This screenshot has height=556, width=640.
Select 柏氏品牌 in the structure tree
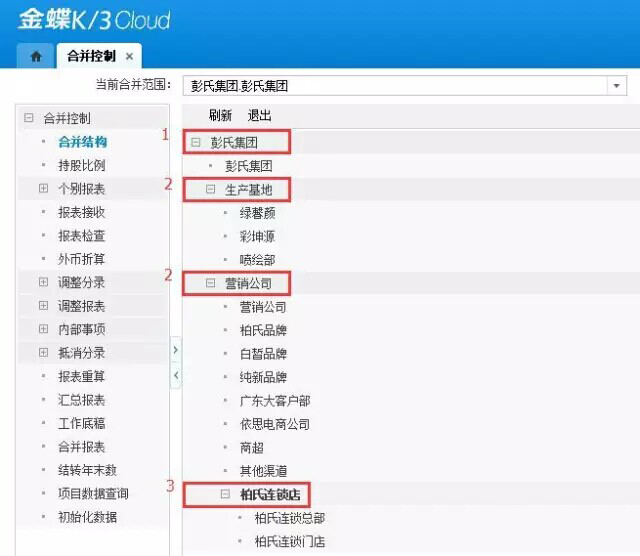coord(263,330)
